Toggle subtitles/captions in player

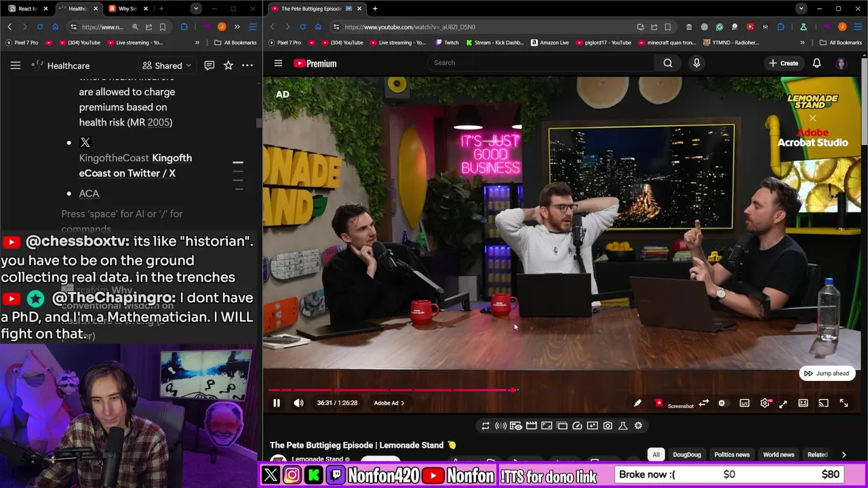tap(745, 403)
